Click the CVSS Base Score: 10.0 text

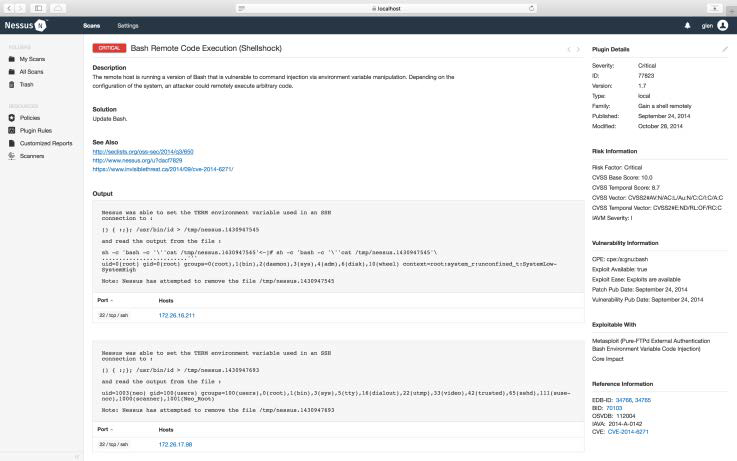point(622,178)
